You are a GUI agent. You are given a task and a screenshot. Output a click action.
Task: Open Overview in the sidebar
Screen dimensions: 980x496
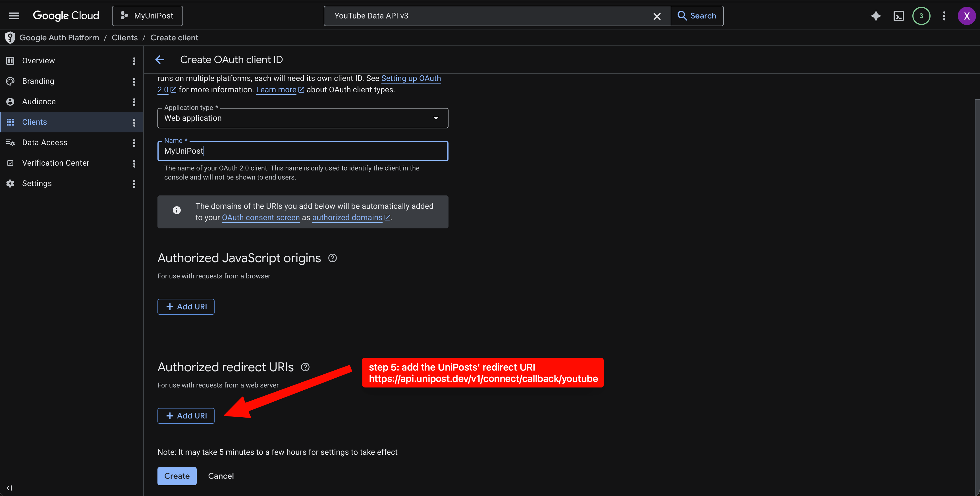click(x=38, y=61)
